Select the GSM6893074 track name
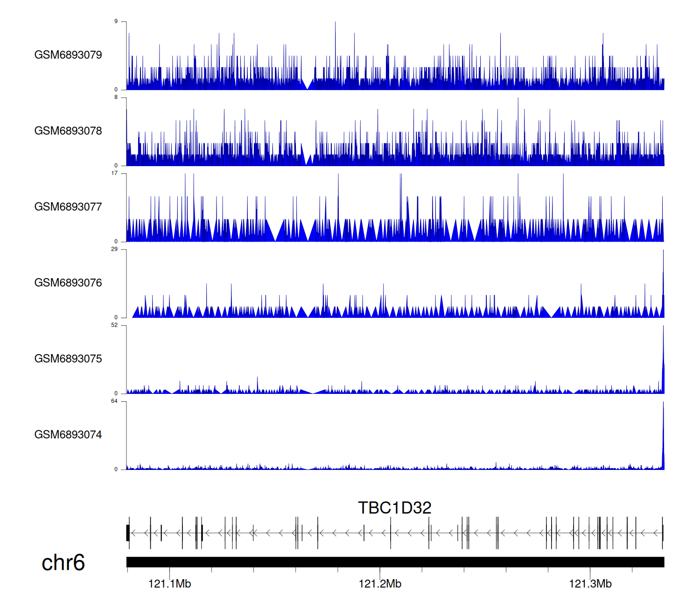Screen dimensions: 700x616 pos(68,435)
